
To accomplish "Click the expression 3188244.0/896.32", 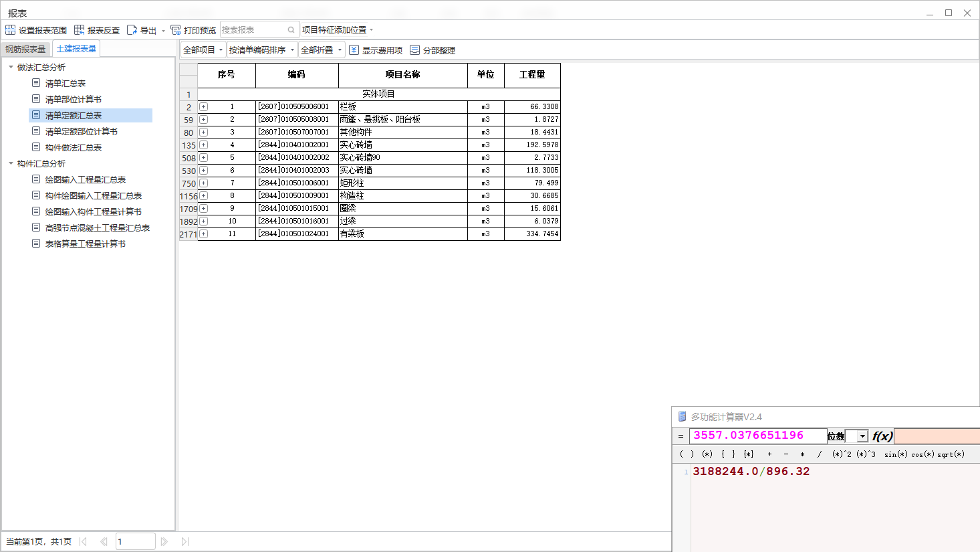I will (x=751, y=472).
